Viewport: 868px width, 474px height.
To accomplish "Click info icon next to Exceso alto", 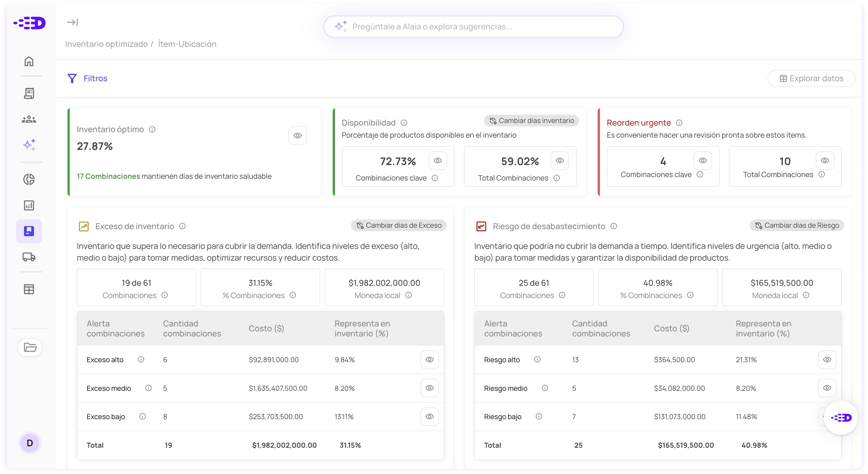I will pos(141,359).
